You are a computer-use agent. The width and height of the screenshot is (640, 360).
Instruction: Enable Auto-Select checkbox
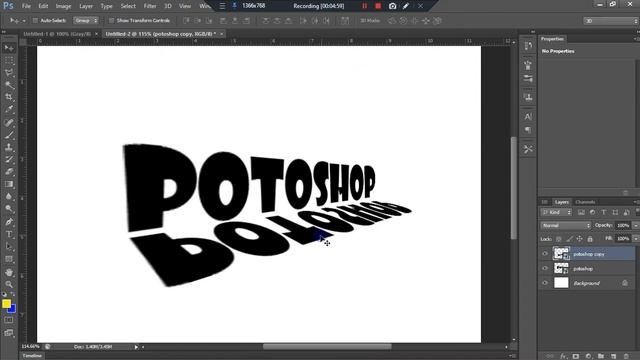coord(35,20)
